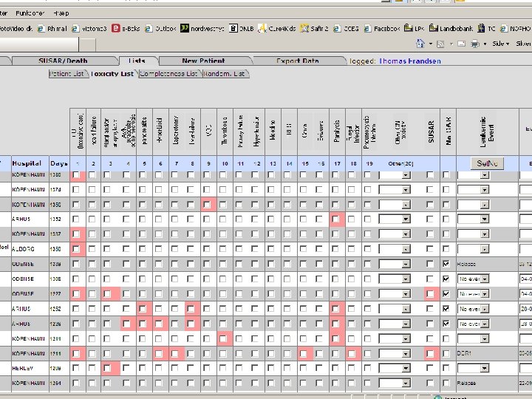Click the printer toolbar icon
The width and height of the screenshot is (532, 399).
[475, 44]
